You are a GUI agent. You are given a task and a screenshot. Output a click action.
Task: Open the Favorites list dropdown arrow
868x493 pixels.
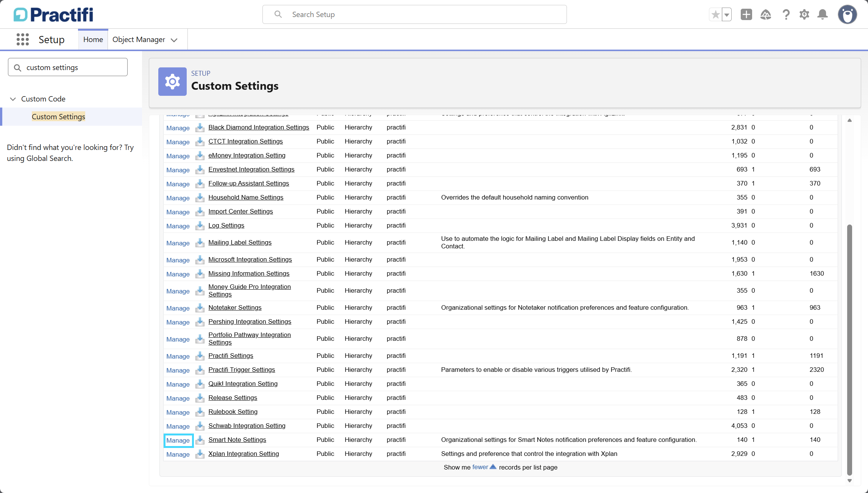[x=727, y=15]
